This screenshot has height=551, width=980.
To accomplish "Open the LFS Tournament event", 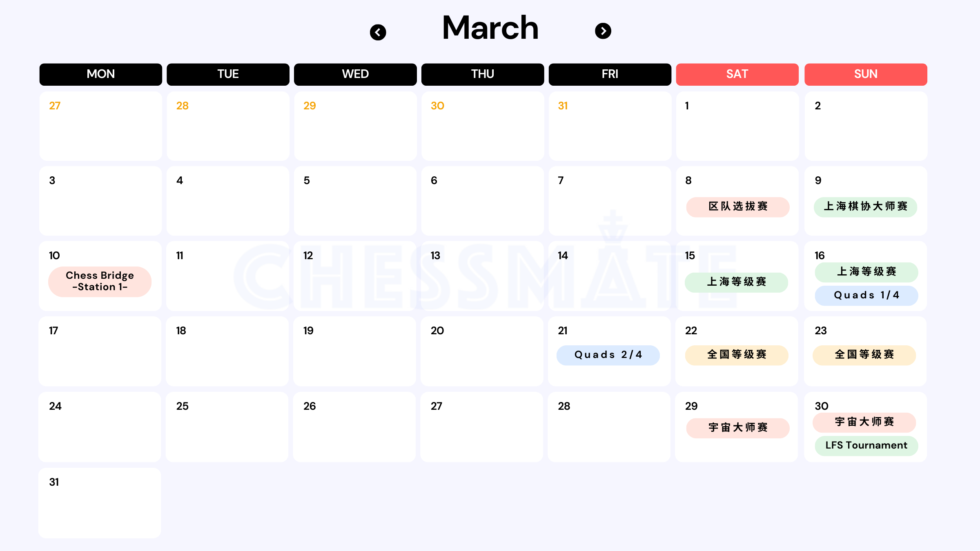I will (866, 446).
